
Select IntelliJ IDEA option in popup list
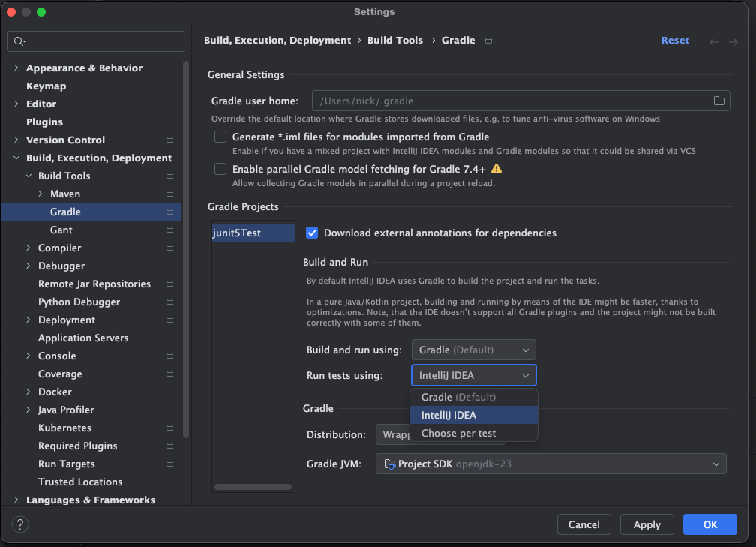coord(473,415)
